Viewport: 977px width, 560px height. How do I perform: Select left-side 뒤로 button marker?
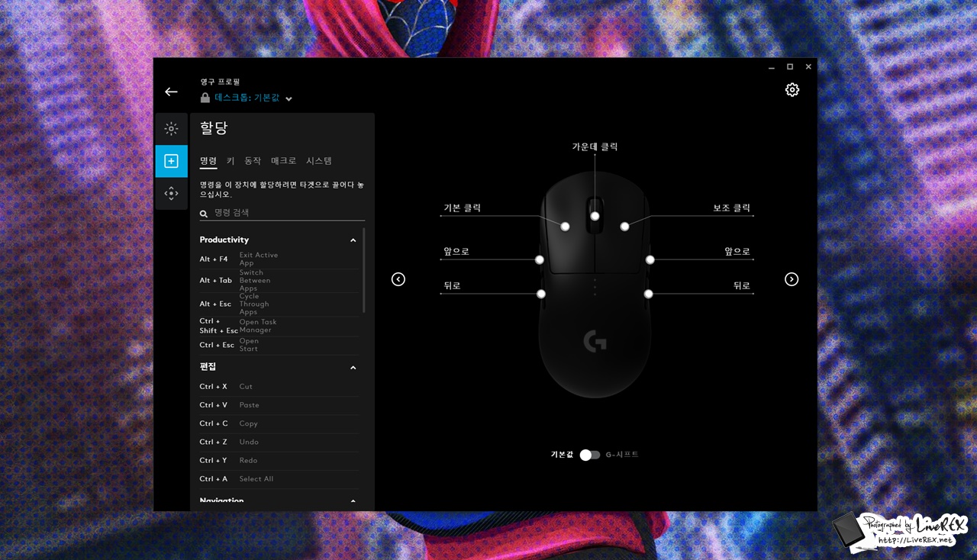(x=541, y=294)
